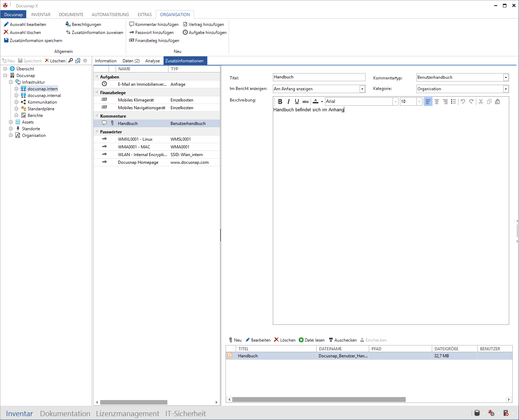Open the Analyse tab
The image size is (519, 420).
(152, 61)
